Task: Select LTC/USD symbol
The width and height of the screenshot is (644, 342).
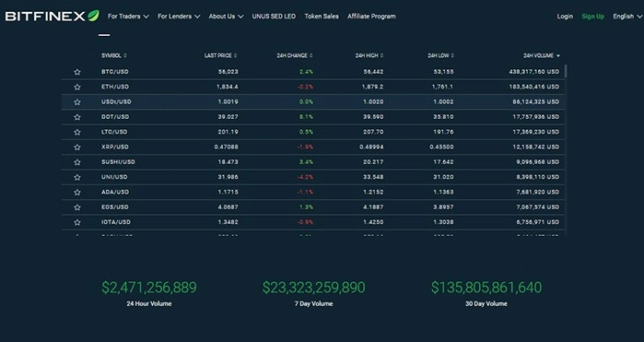Action: click(x=114, y=132)
